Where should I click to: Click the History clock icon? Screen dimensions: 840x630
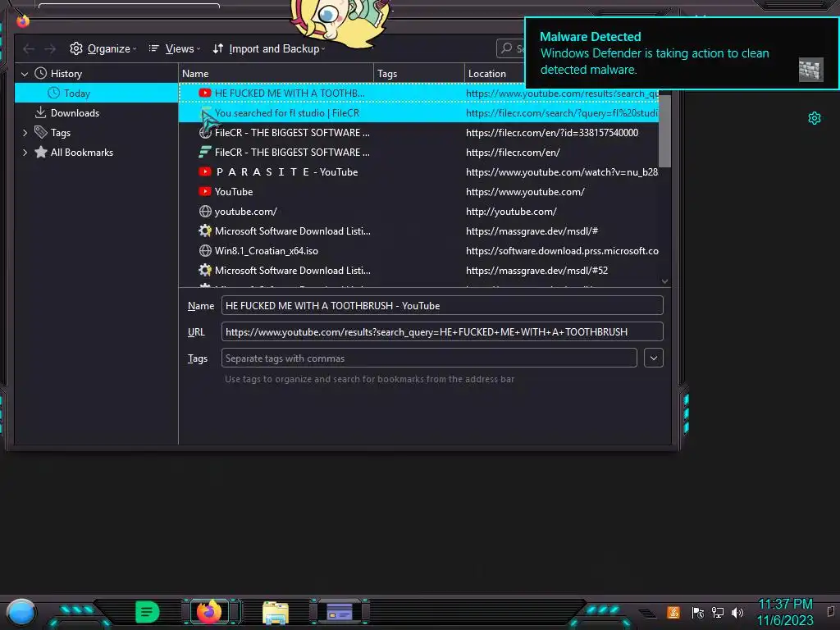click(x=41, y=73)
